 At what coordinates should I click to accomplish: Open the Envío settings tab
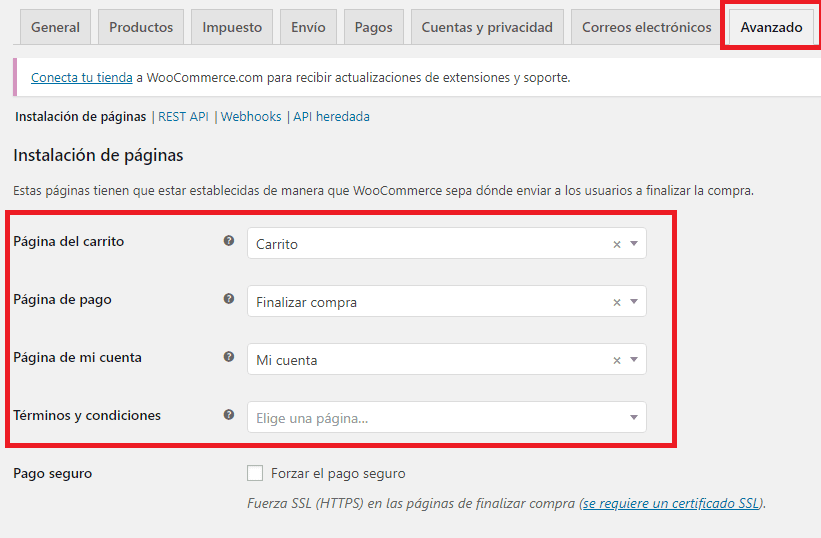click(308, 27)
